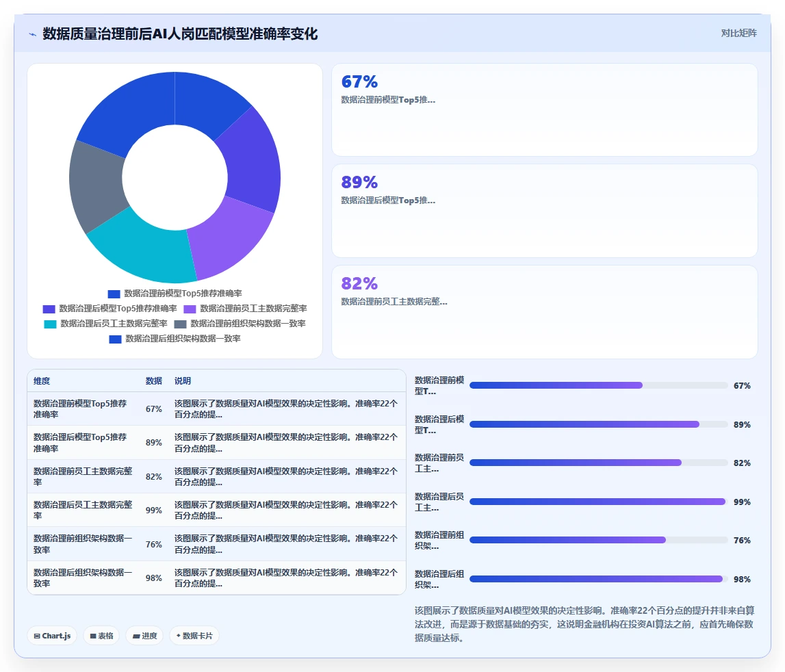Screen dimensions: 785x672
Task: Toggle legend swatch for 数据治理后模型Top5推荐准确率
Action: point(49,309)
